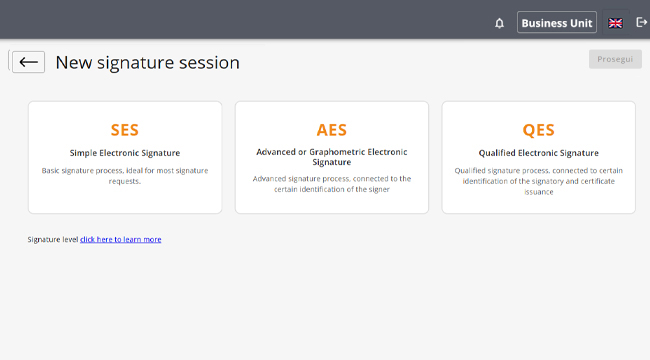Choose Simple Electronic Signature title
Screen dimensions: 650x360
125,153
